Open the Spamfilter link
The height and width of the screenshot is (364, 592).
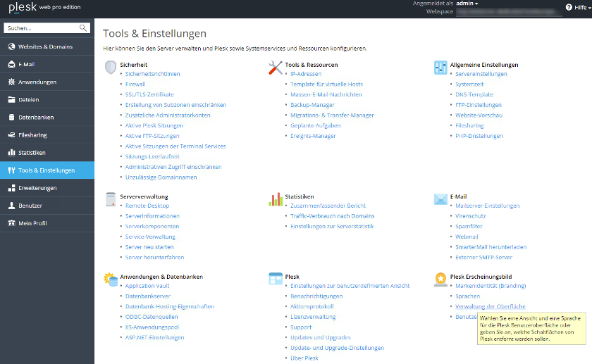coord(469,226)
